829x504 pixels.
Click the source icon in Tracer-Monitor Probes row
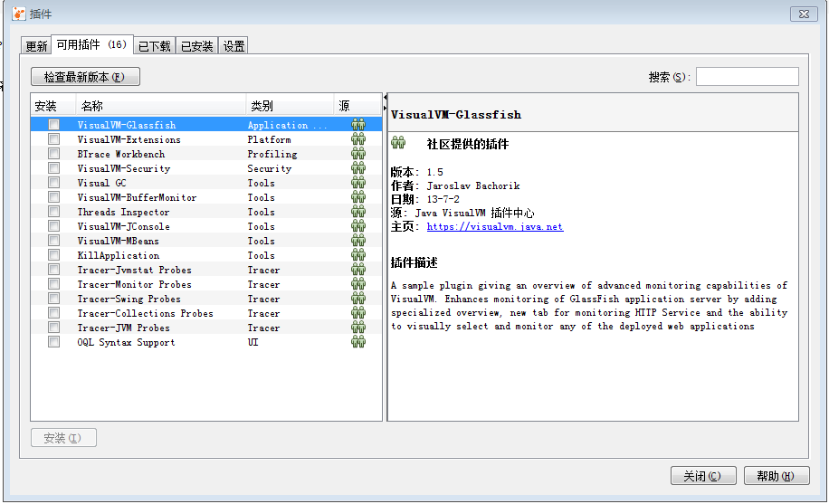pos(358,284)
